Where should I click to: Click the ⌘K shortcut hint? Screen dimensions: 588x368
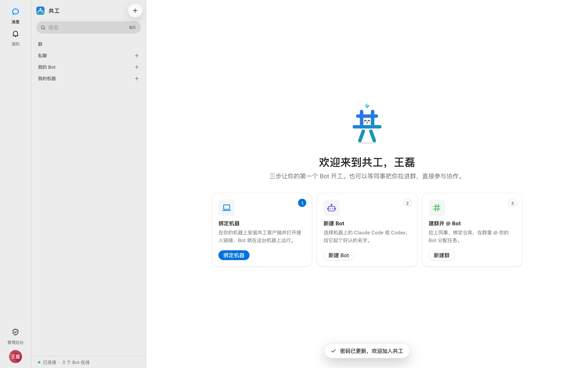(133, 28)
